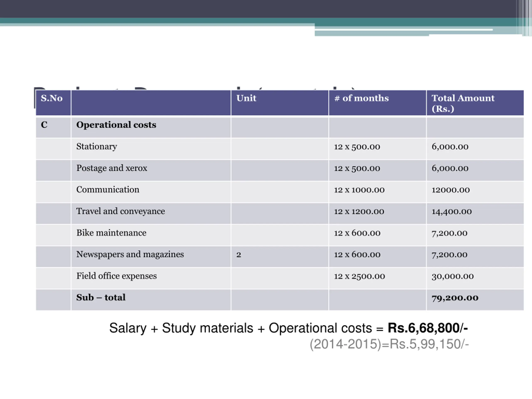Select section letter C cell
The height and width of the screenshot is (399, 532).
click(x=44, y=125)
